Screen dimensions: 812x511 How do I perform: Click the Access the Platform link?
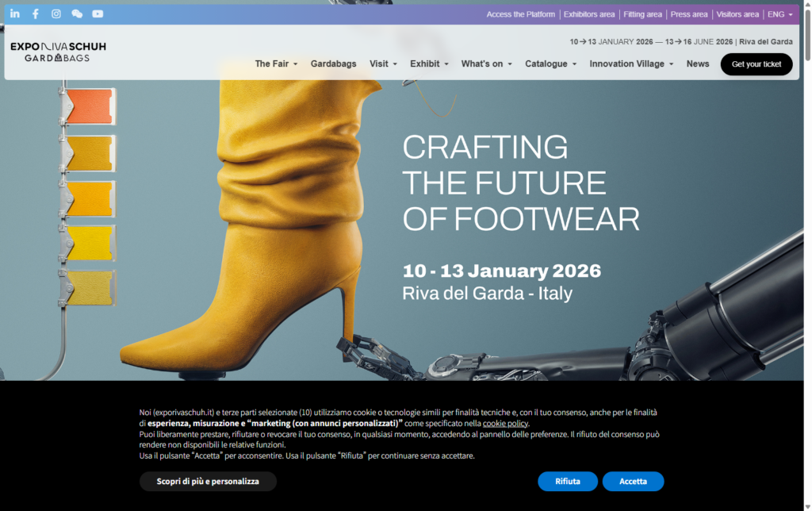point(520,14)
